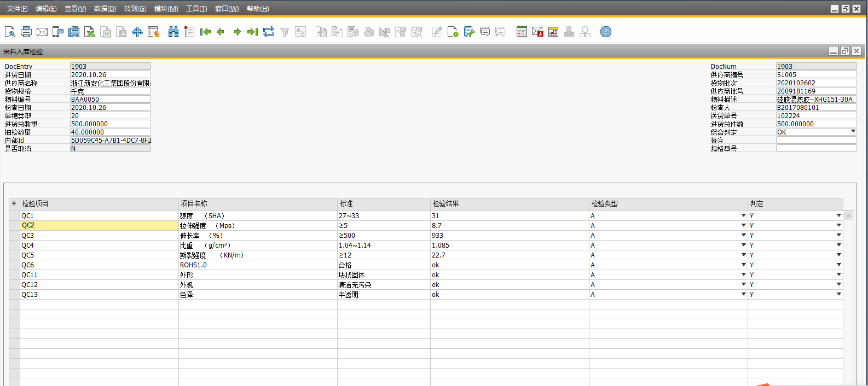Open the 工具(T) menu

[196, 9]
